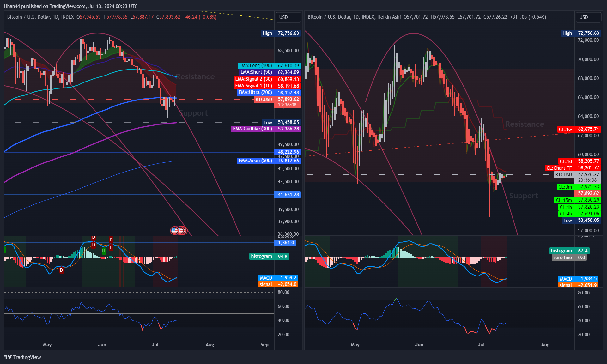Click the horizontal line price label 48,222.96
607x364 pixels.
click(x=288, y=152)
